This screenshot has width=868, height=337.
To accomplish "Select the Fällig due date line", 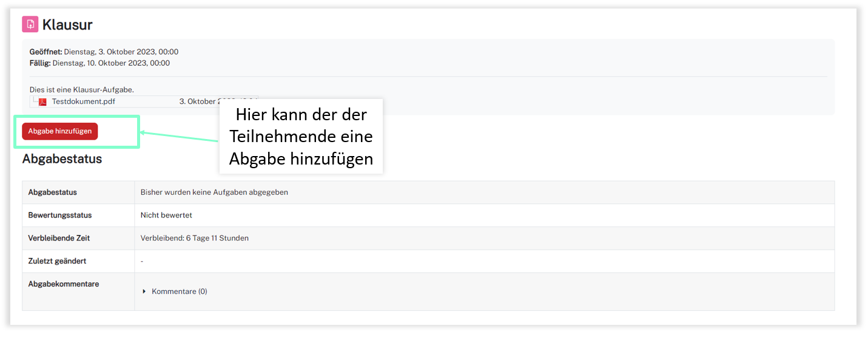I will [x=99, y=63].
